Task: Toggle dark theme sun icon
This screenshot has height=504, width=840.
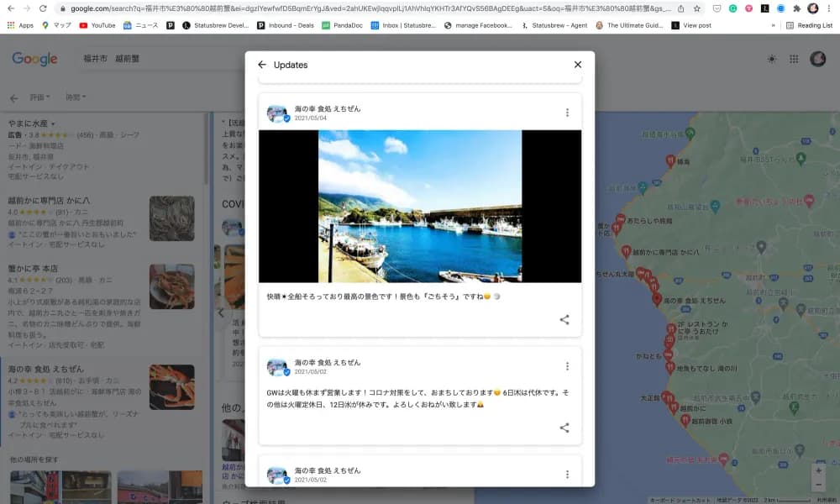Action: [x=772, y=59]
